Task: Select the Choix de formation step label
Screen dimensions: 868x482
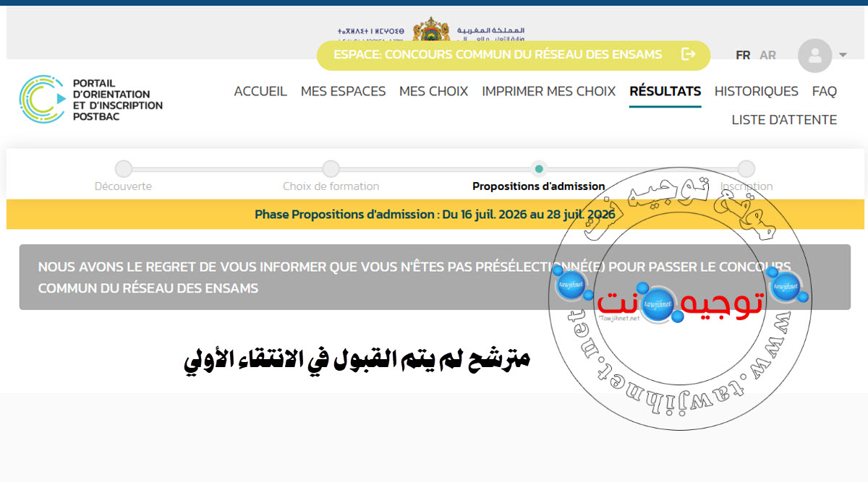Action: (x=331, y=186)
